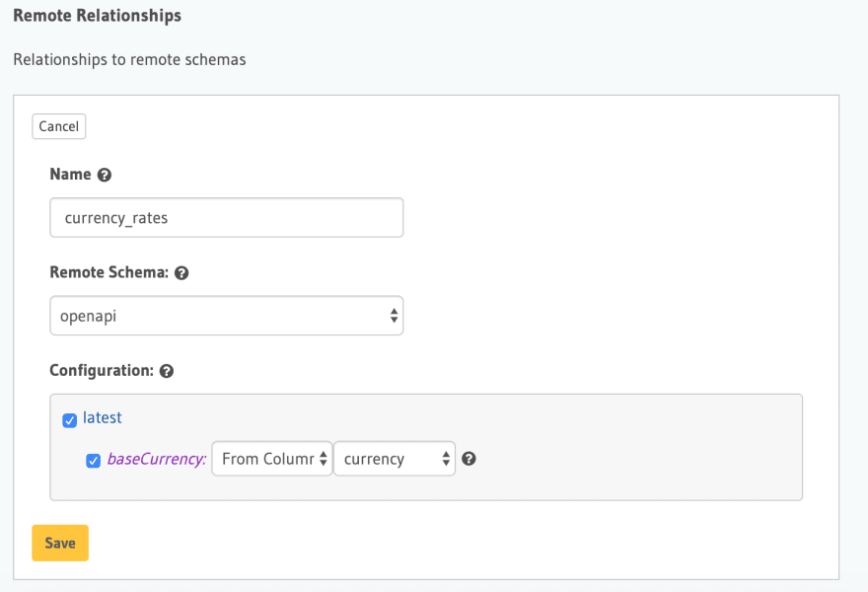Open the currency column dropdown
The height and width of the screenshot is (592, 868).
click(x=395, y=459)
